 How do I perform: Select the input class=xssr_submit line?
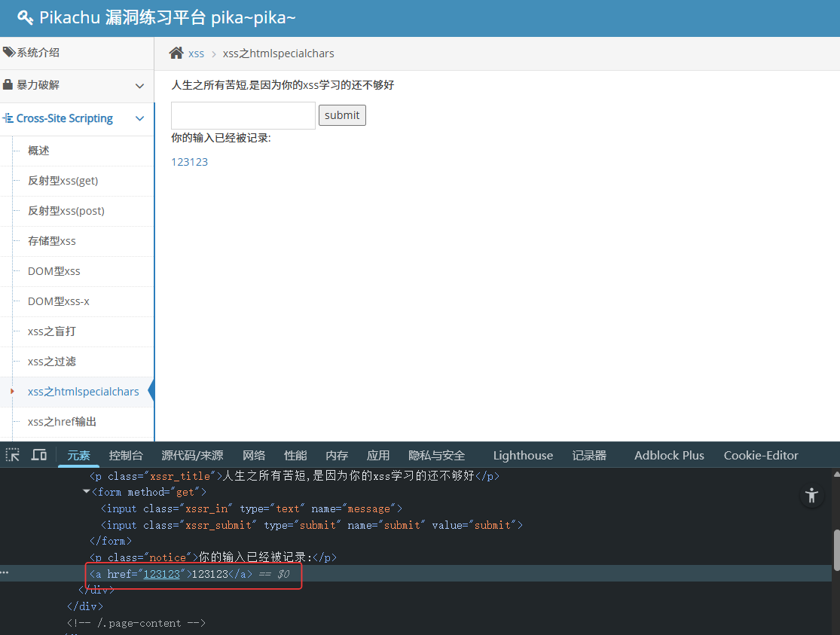(311, 525)
